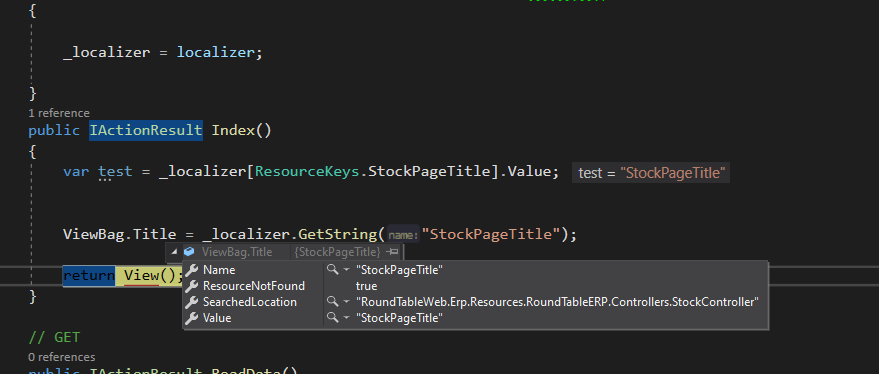Viewport: 879px width, 374px height.
Task: Click the ViewBag.Title label in datatip header
Action: point(237,252)
